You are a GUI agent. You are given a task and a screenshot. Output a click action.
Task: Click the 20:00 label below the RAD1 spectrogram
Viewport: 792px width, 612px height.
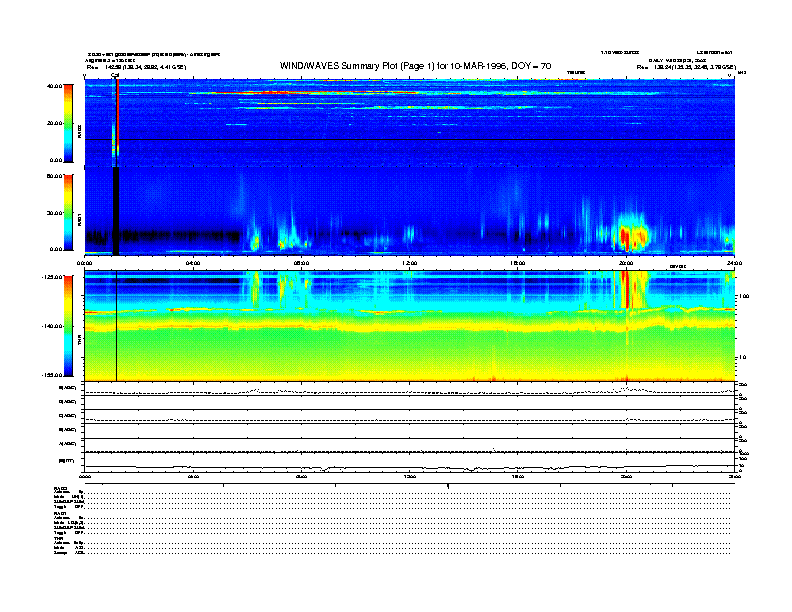click(x=626, y=263)
